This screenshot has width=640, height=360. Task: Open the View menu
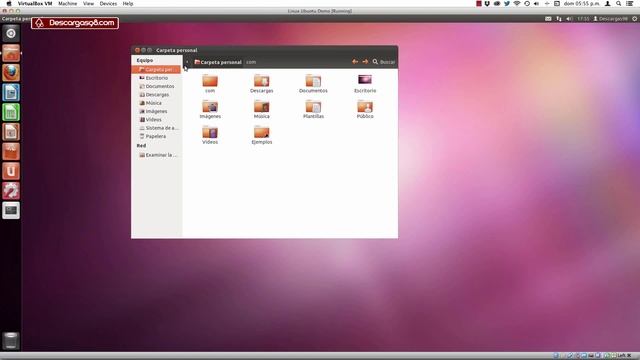click(88, 4)
